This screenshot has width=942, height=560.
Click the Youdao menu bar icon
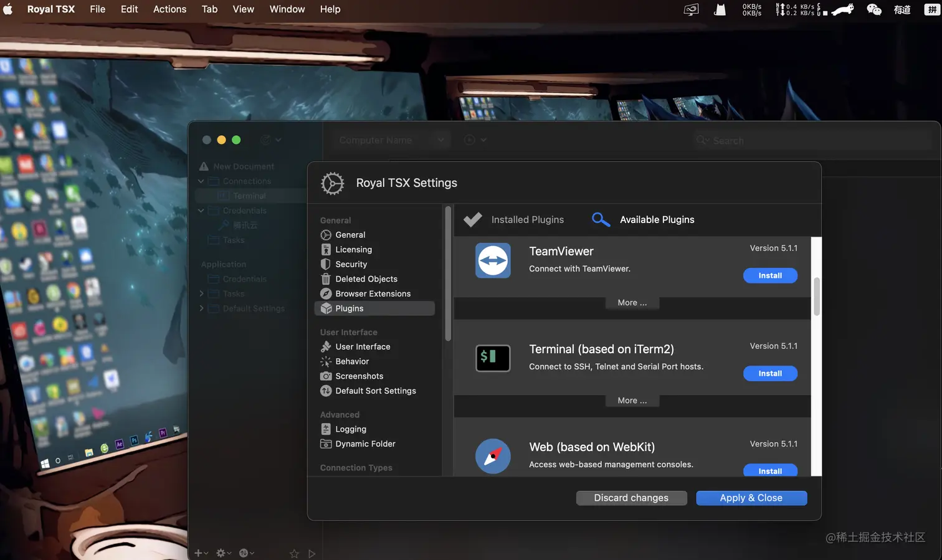click(902, 9)
